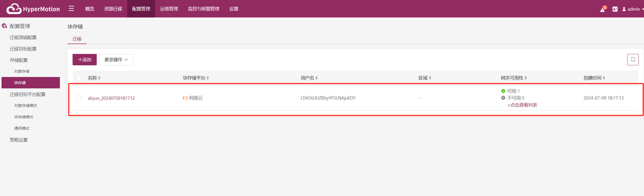The width and height of the screenshot is (644, 196).
Task: Sort by 创建时间 column arrows
Action: click(604, 78)
